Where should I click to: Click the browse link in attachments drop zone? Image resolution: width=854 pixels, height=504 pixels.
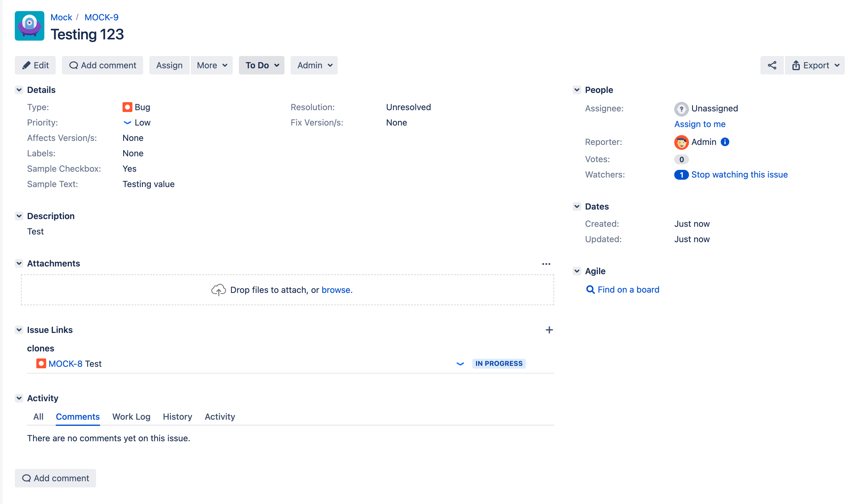point(336,290)
